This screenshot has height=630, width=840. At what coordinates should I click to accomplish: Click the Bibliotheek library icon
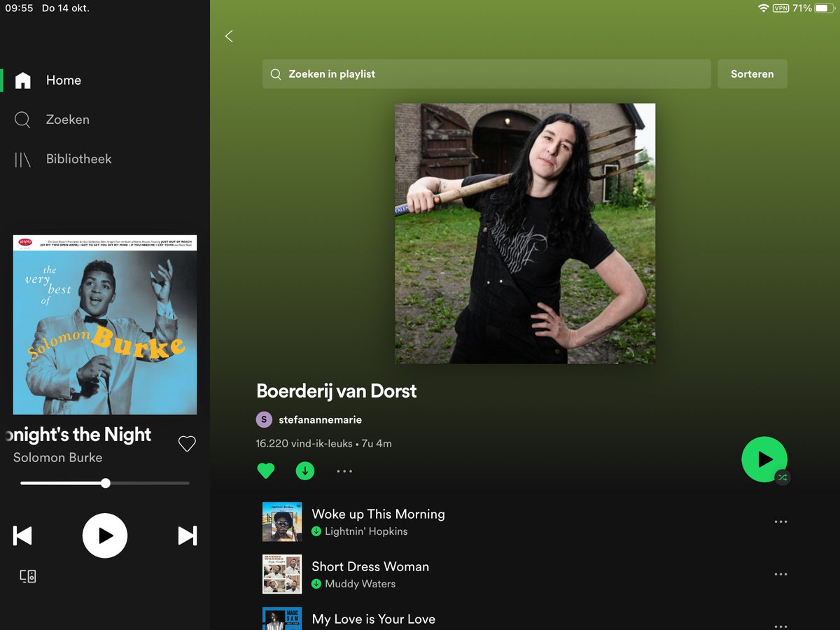tap(23, 160)
